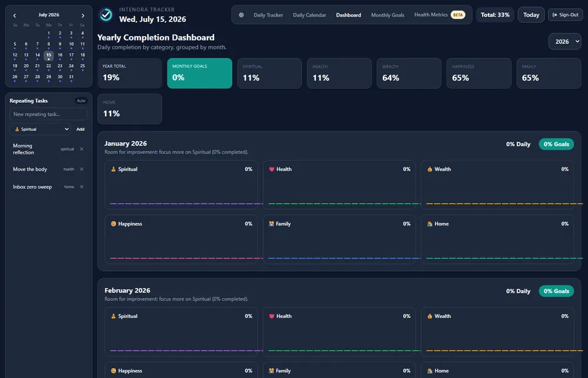Click the New repeating task input field
588x378 pixels.
[49, 114]
